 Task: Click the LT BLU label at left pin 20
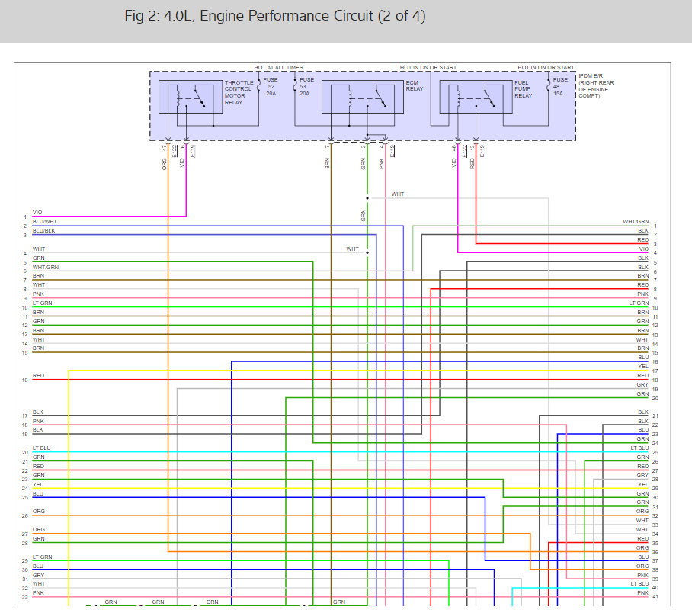coord(41,448)
